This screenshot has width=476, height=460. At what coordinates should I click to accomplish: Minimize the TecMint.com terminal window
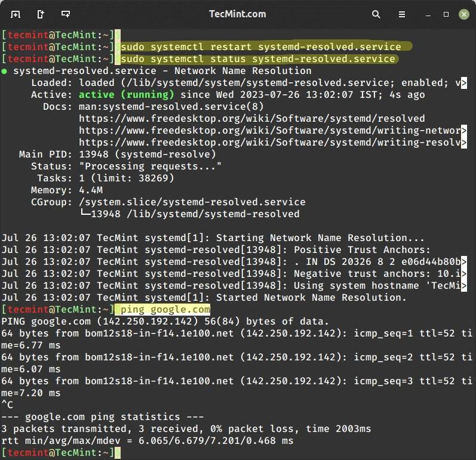(x=428, y=14)
